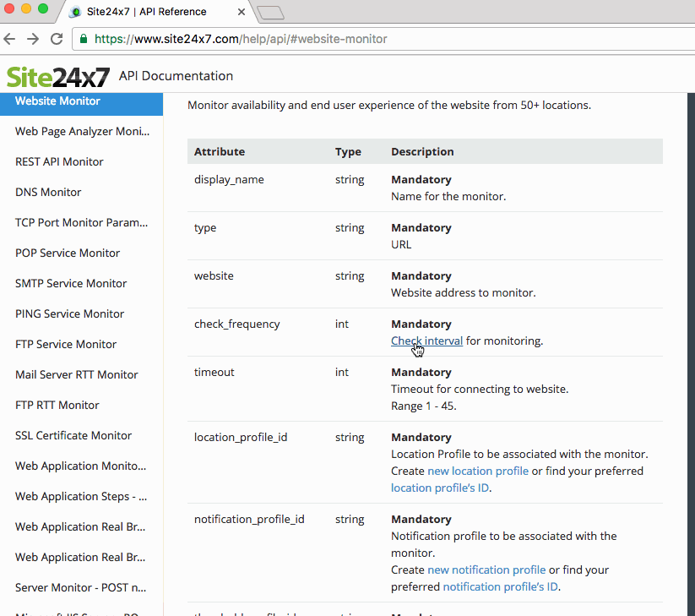
Task: Click the int type of timeout row
Action: pos(342,372)
